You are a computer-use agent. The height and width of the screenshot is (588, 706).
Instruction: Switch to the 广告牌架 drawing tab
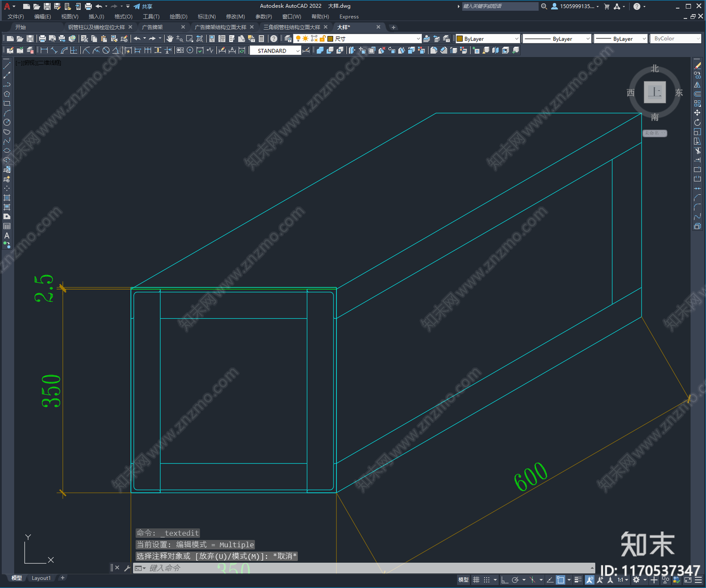152,27
